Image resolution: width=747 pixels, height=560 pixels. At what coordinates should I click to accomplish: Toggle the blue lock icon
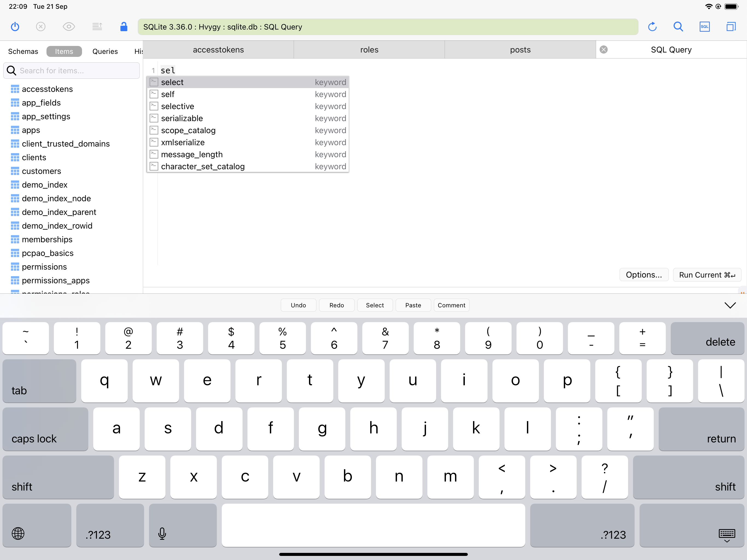click(x=124, y=27)
